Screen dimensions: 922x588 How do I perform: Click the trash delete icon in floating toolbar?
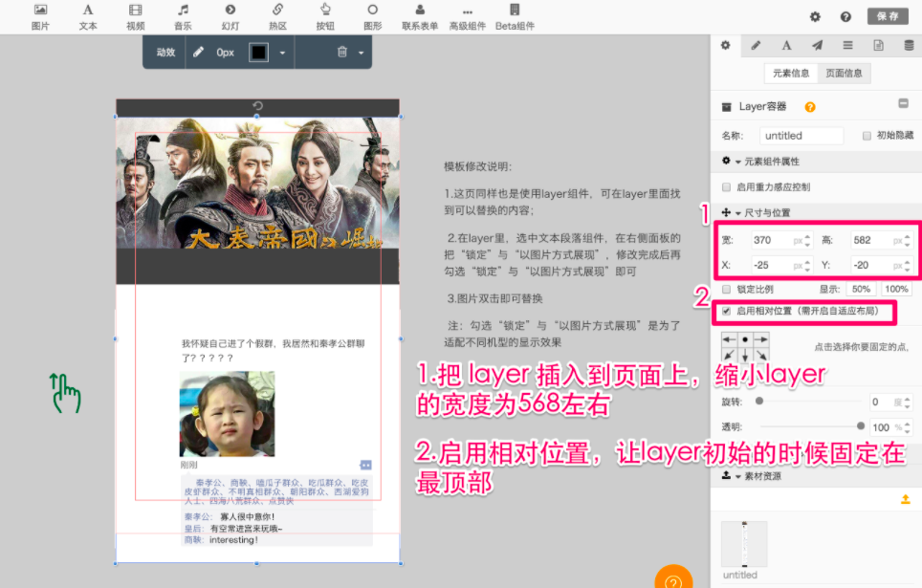341,53
